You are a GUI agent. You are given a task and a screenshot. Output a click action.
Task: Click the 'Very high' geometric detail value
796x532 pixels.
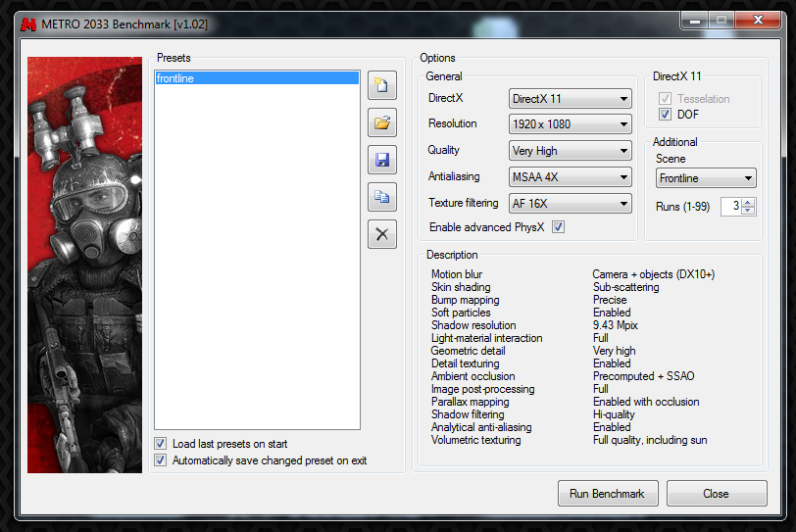point(615,351)
